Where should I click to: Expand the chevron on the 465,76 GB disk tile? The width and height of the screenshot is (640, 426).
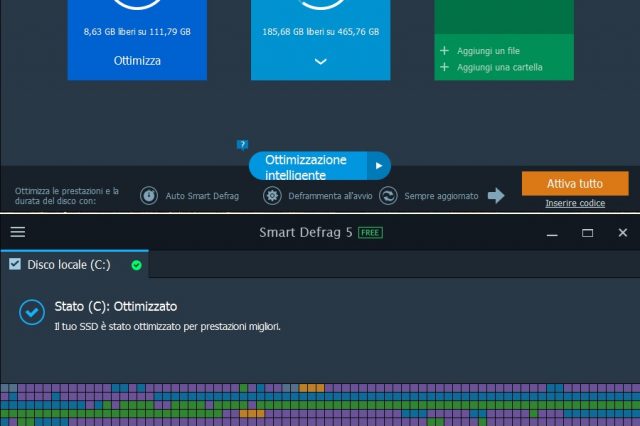click(x=320, y=62)
